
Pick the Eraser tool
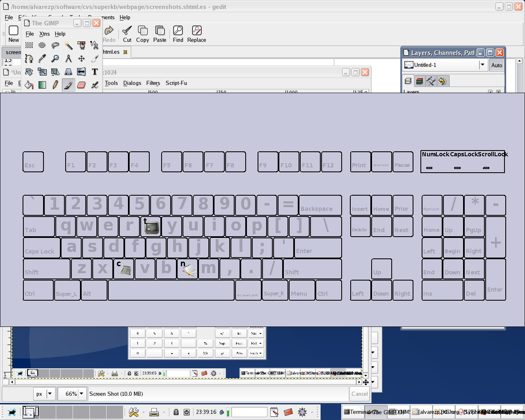pos(81,85)
